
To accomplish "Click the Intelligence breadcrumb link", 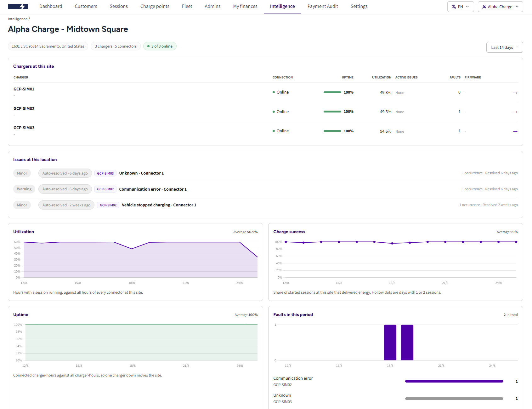I will click(x=18, y=19).
